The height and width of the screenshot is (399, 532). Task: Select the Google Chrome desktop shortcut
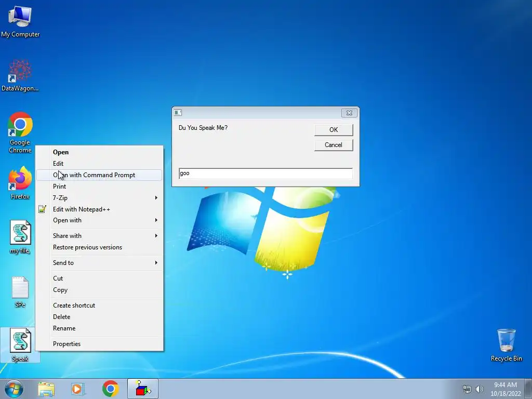pyautogui.click(x=20, y=132)
